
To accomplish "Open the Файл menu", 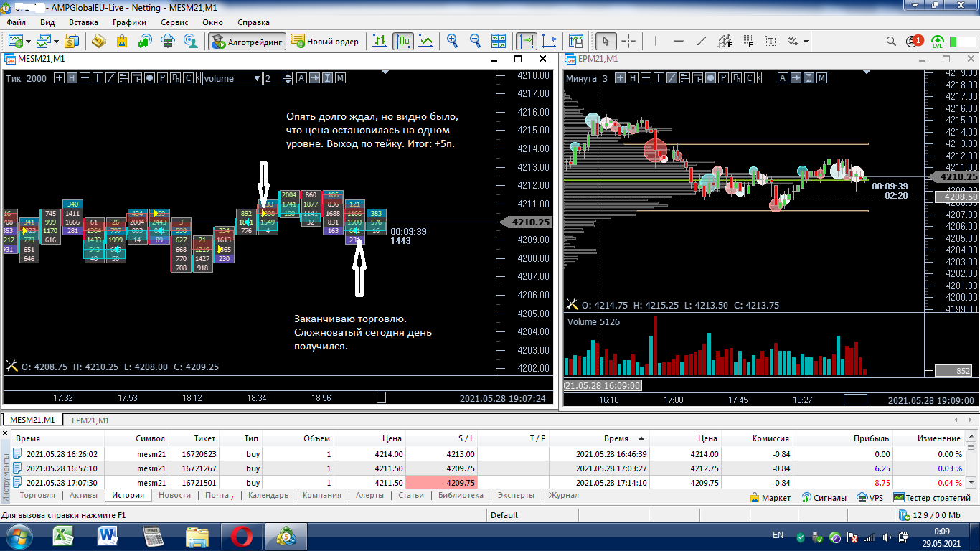I will click(x=16, y=22).
